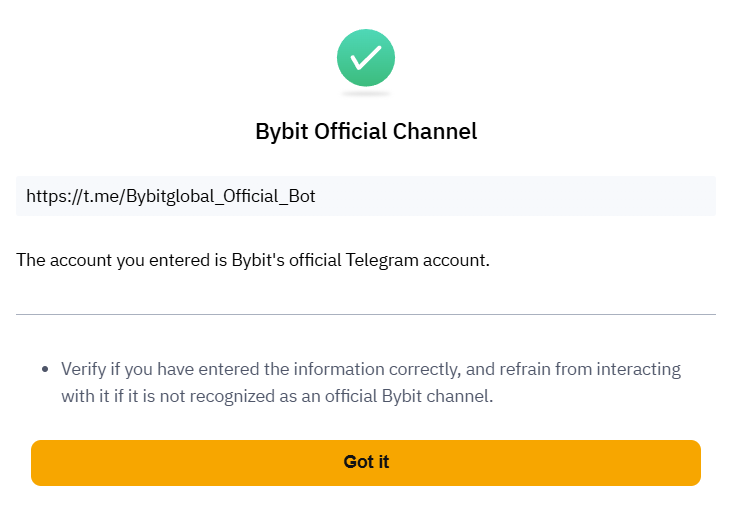This screenshot has width=740, height=506.
Task: Click the official Telegram account confirmation message
Action: pyautogui.click(x=252, y=260)
